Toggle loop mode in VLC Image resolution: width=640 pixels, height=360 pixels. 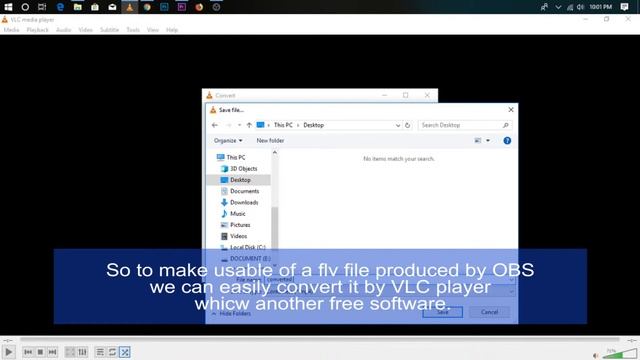point(112,352)
